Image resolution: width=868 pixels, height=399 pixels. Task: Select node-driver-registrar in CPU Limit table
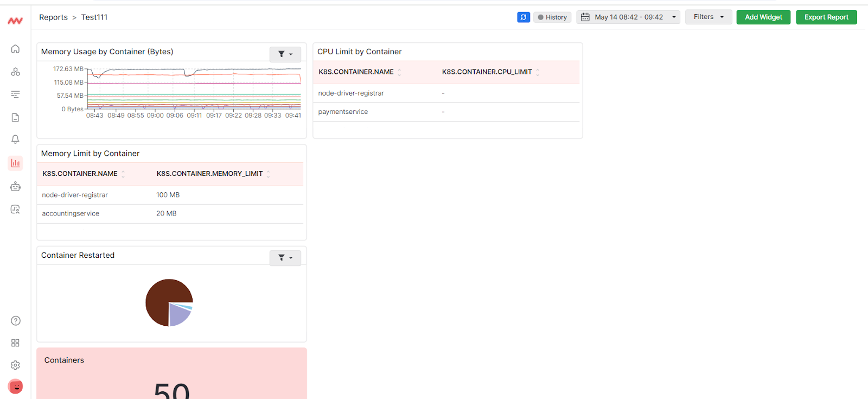pyautogui.click(x=446, y=93)
